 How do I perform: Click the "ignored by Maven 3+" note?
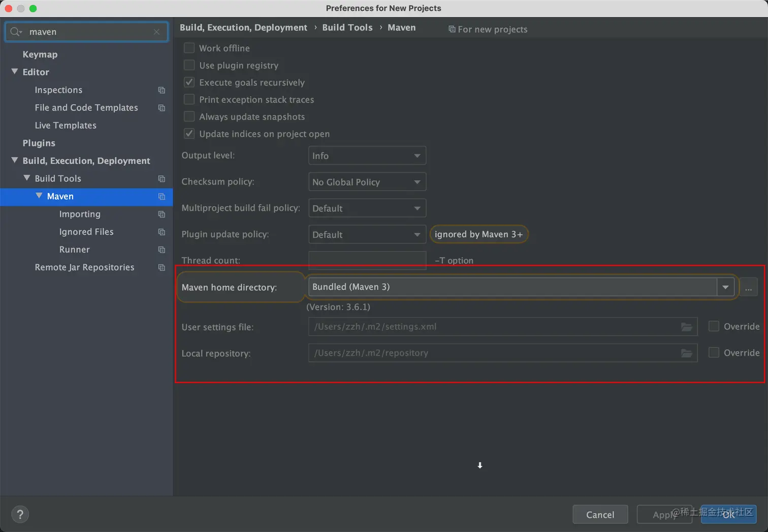[x=479, y=234]
